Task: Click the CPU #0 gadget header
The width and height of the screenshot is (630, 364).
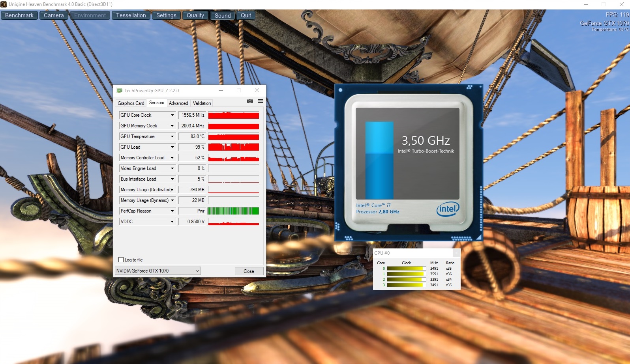Action: 416,253
